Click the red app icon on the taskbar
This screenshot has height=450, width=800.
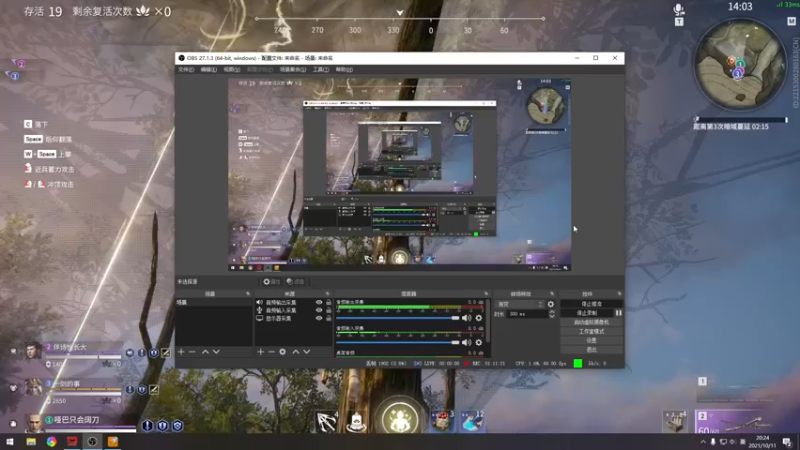[x=72, y=442]
